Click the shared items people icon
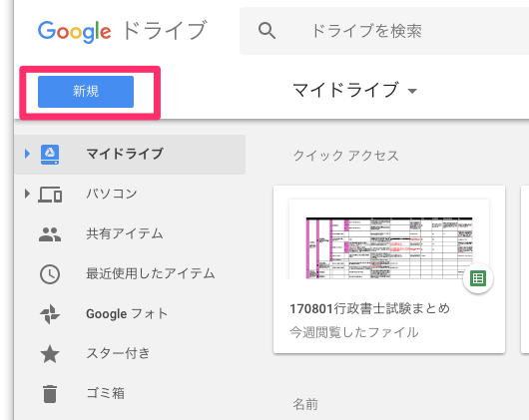The image size is (529, 420). tap(50, 234)
